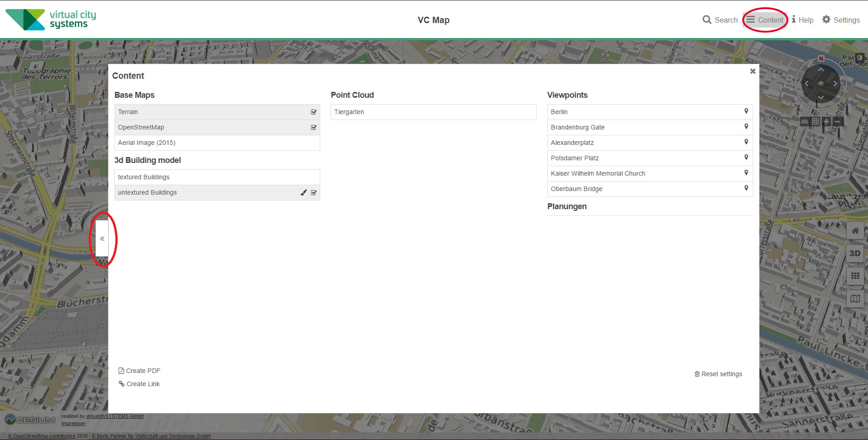Switch map to 3D mode
This screenshot has width=868, height=440.
point(855,253)
